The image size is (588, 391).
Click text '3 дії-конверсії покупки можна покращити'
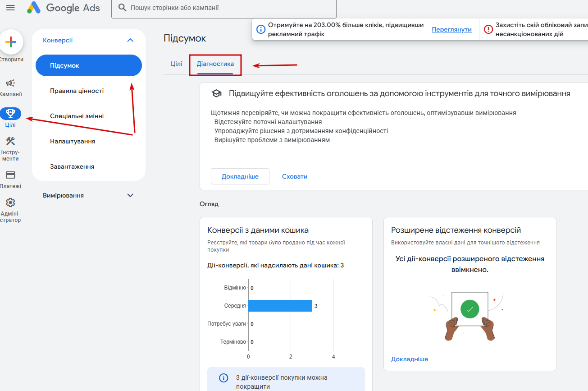coord(282,382)
